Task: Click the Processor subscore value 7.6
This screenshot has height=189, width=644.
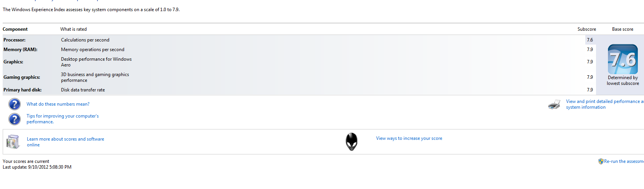Action: 590,40
